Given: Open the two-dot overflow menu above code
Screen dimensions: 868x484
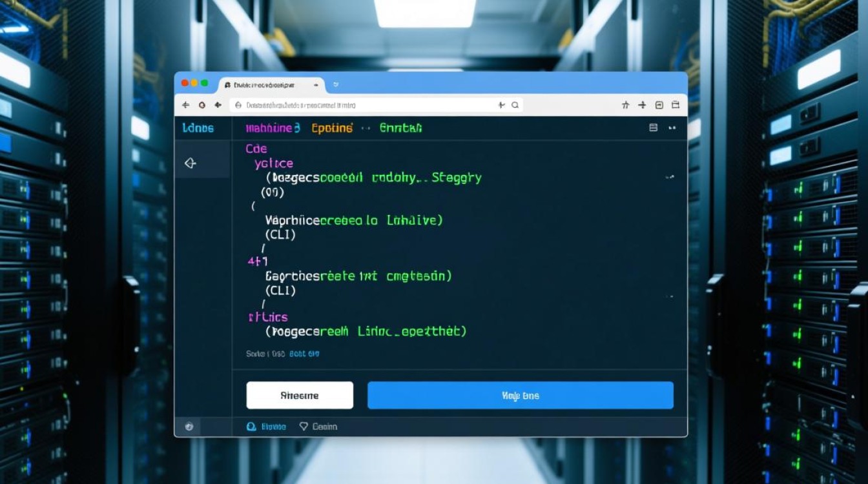Looking at the screenshot, I should click(672, 128).
